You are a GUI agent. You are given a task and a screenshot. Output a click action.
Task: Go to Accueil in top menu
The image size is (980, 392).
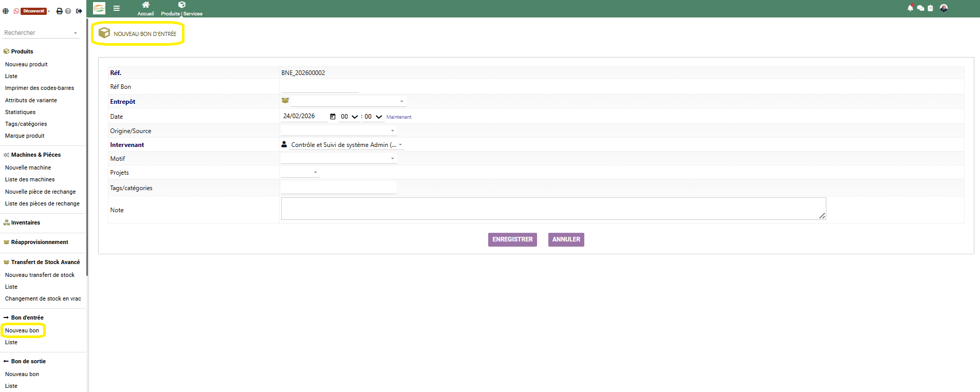click(x=145, y=9)
